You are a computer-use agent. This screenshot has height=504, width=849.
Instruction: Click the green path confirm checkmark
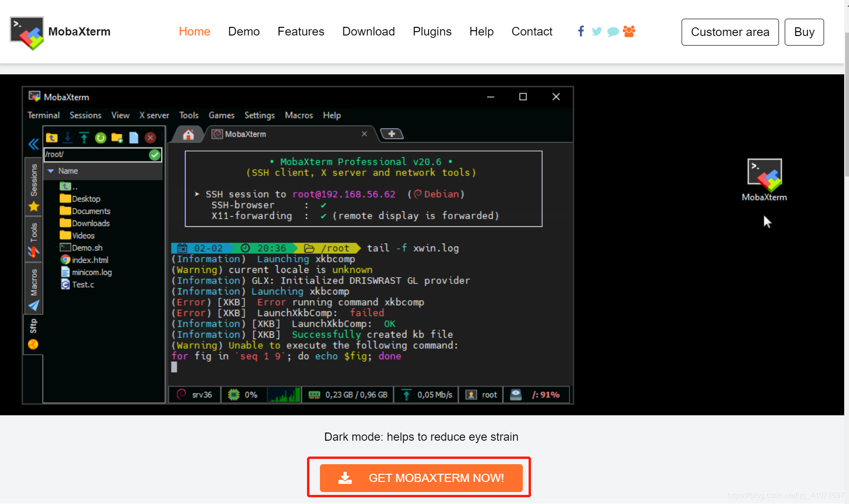pos(154,154)
